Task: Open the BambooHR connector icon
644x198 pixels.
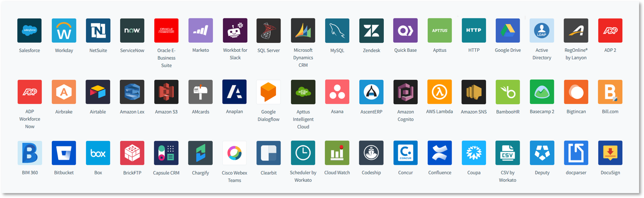Action: coord(508,92)
